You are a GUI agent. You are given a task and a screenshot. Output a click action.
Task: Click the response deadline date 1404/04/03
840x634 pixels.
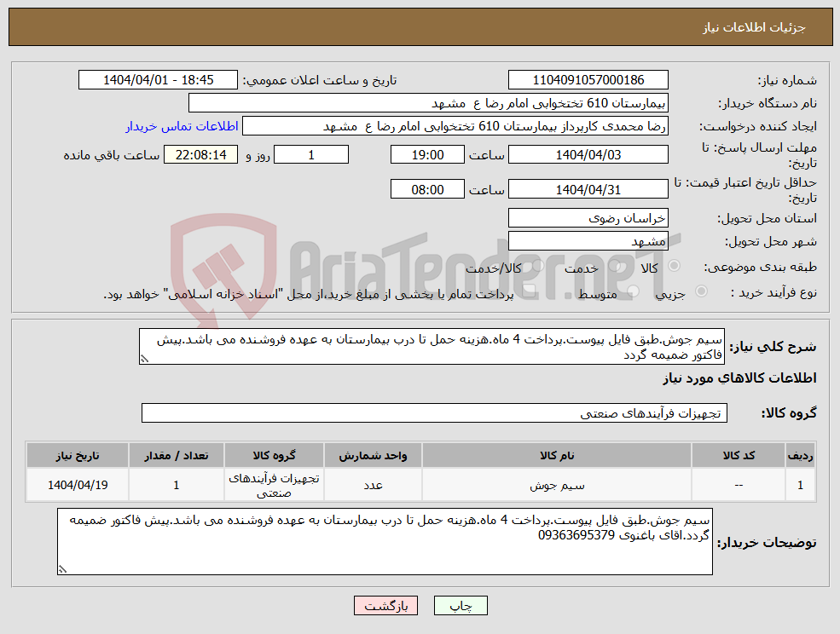[588, 155]
